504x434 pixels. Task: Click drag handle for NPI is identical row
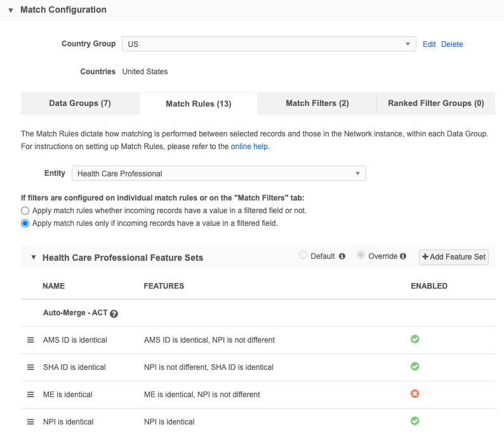coord(30,422)
